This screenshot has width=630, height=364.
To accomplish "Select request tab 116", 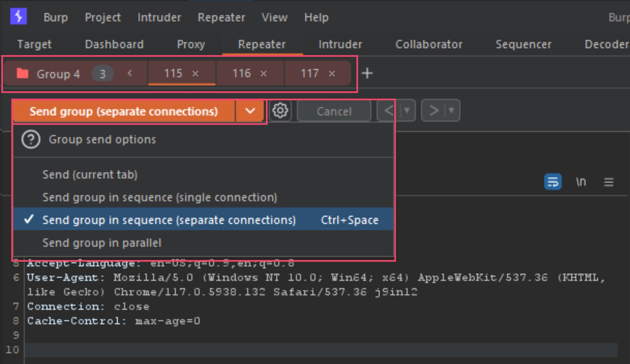I will pos(250,73).
